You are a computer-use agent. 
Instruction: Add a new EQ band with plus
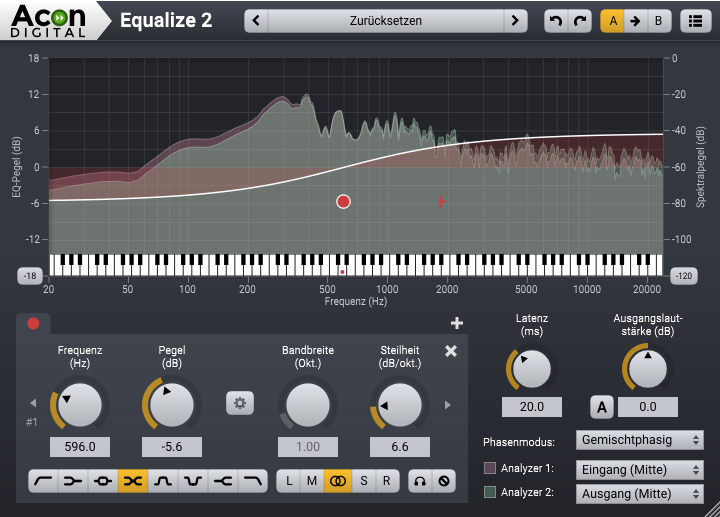click(457, 323)
